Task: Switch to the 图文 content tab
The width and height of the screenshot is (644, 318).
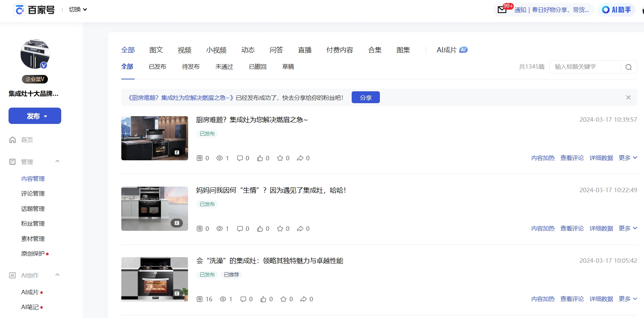Action: tap(156, 50)
